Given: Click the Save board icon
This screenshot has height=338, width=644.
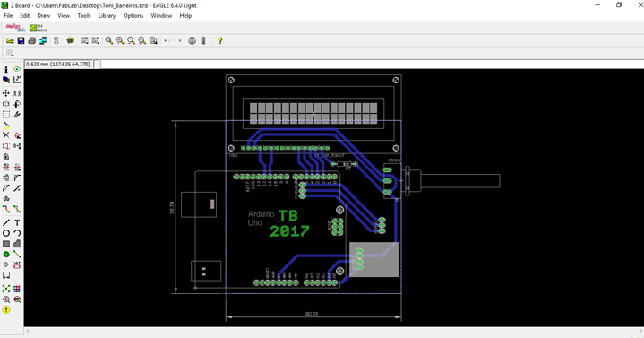Looking at the screenshot, I should [21, 40].
